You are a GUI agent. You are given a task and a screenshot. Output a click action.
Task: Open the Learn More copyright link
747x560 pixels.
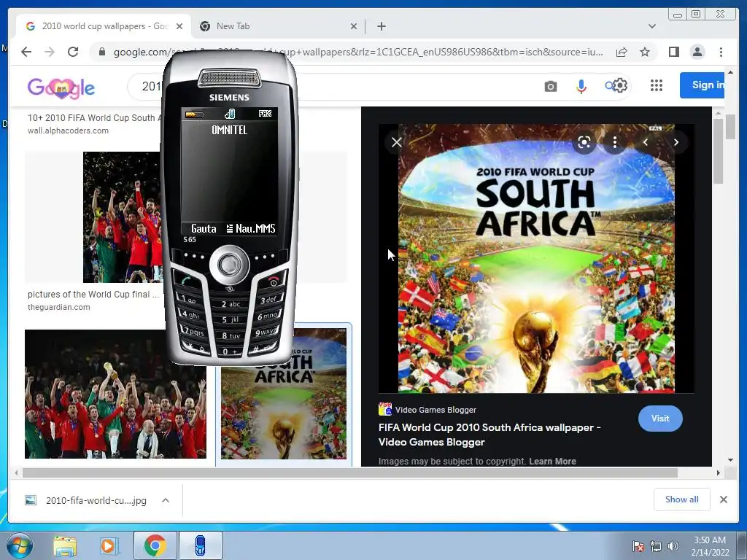coord(552,461)
